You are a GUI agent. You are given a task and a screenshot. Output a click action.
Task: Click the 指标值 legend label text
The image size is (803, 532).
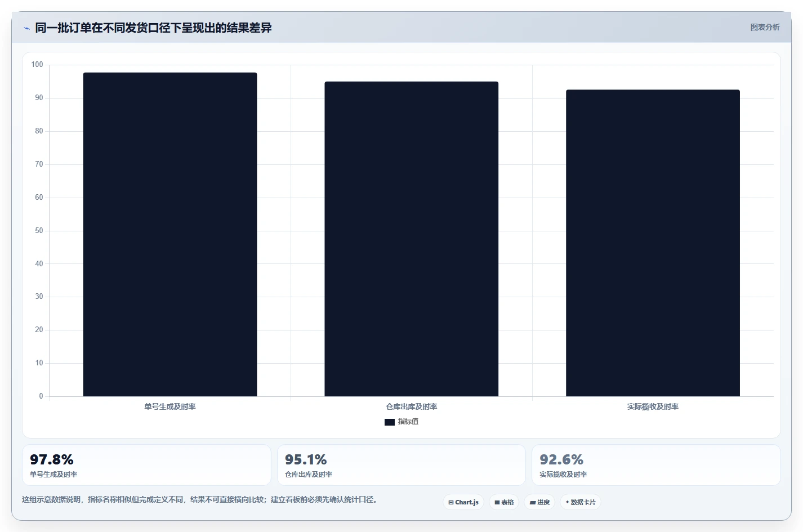(x=408, y=422)
